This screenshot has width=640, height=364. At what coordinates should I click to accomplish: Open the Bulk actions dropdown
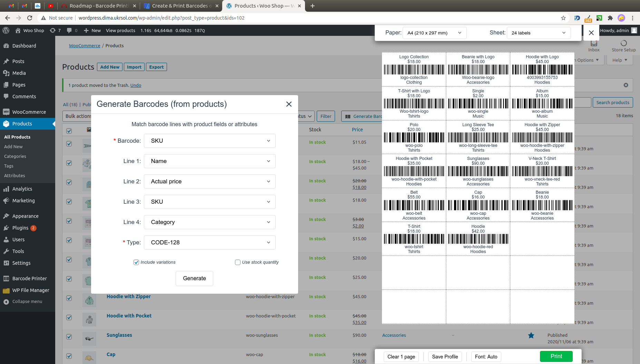[x=77, y=116]
